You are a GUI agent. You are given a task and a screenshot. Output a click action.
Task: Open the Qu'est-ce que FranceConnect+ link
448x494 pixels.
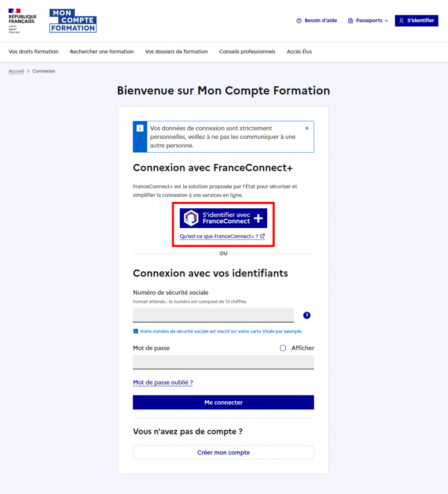219,236
